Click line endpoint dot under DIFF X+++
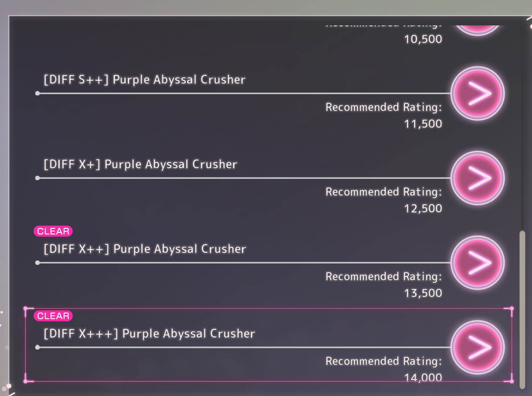Screen dimensions: 532x396 coord(37,347)
